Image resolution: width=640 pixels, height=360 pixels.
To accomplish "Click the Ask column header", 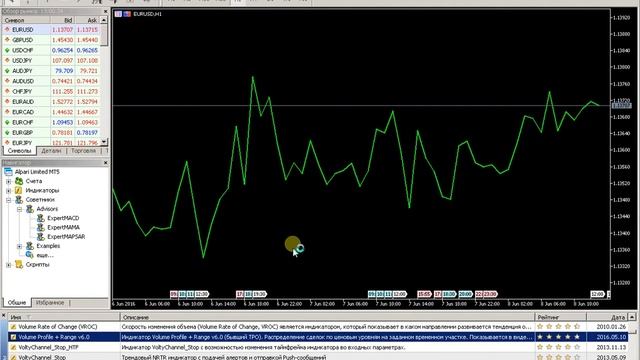I will [87, 20].
